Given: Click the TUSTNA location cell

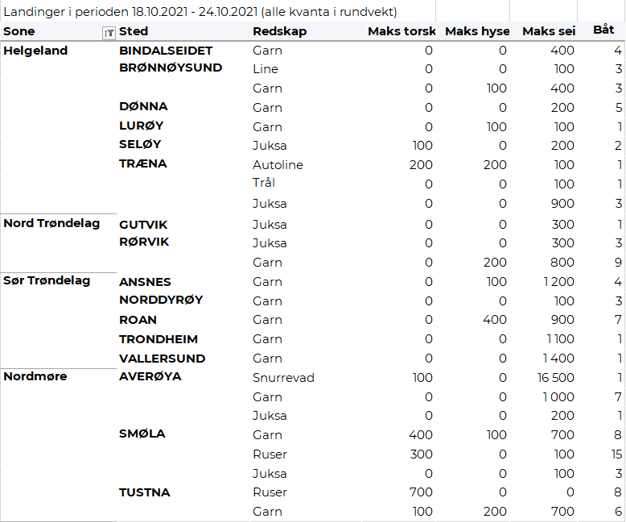Looking at the screenshot, I should pos(145,492).
